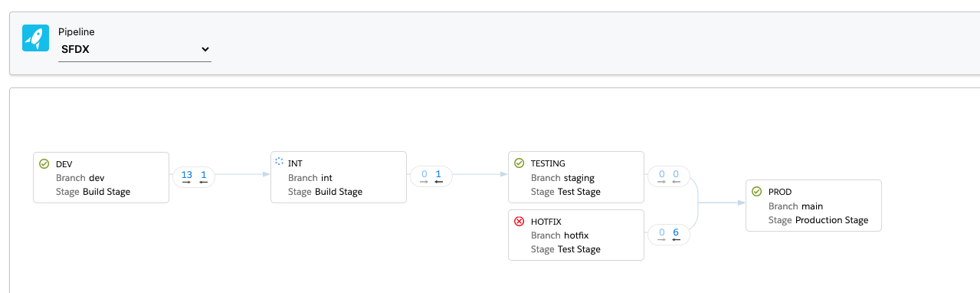
Task: Click the TESTING green checkmark status icon
Action: [519, 163]
